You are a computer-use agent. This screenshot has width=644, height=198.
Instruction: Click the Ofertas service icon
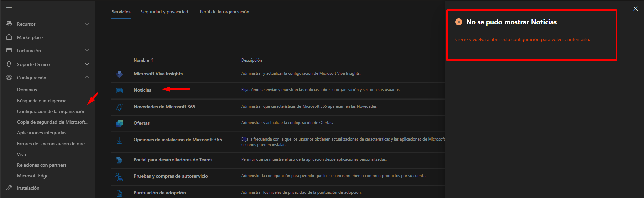[119, 123]
